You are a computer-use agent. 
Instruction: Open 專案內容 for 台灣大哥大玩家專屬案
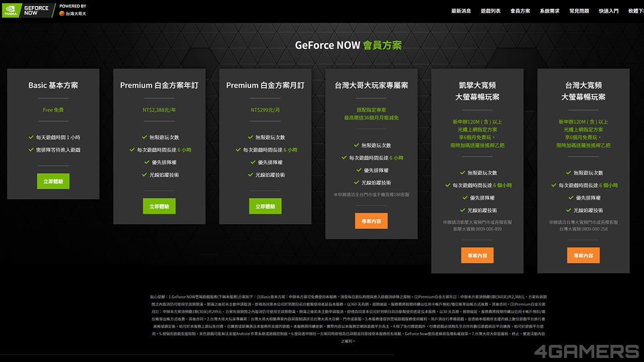click(371, 221)
